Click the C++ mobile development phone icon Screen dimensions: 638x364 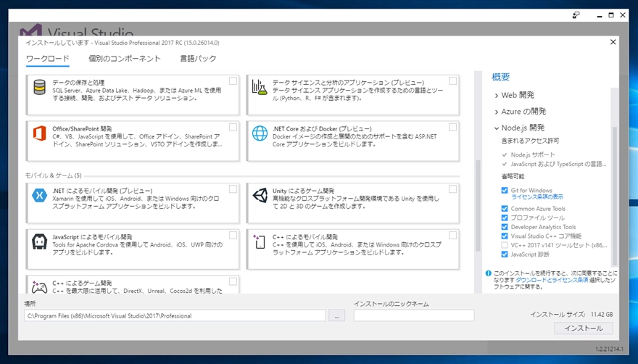pyautogui.click(x=259, y=241)
